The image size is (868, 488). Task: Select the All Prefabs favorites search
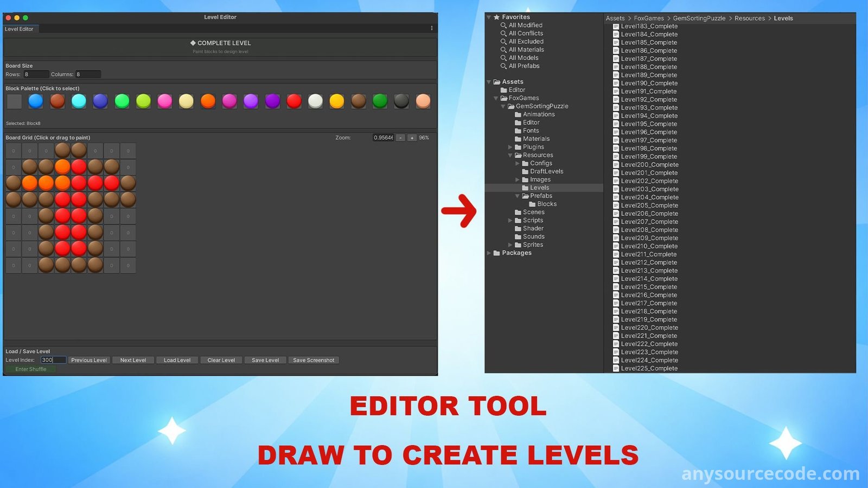point(524,66)
